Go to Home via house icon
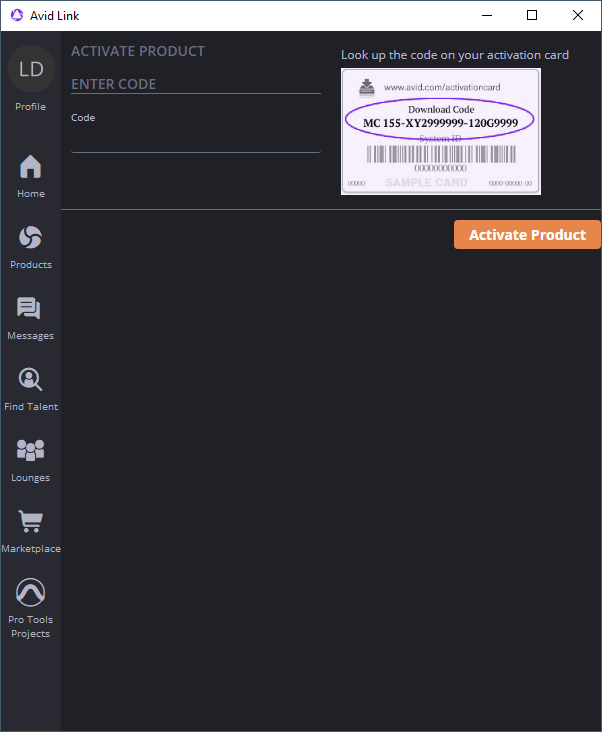 click(x=30, y=167)
